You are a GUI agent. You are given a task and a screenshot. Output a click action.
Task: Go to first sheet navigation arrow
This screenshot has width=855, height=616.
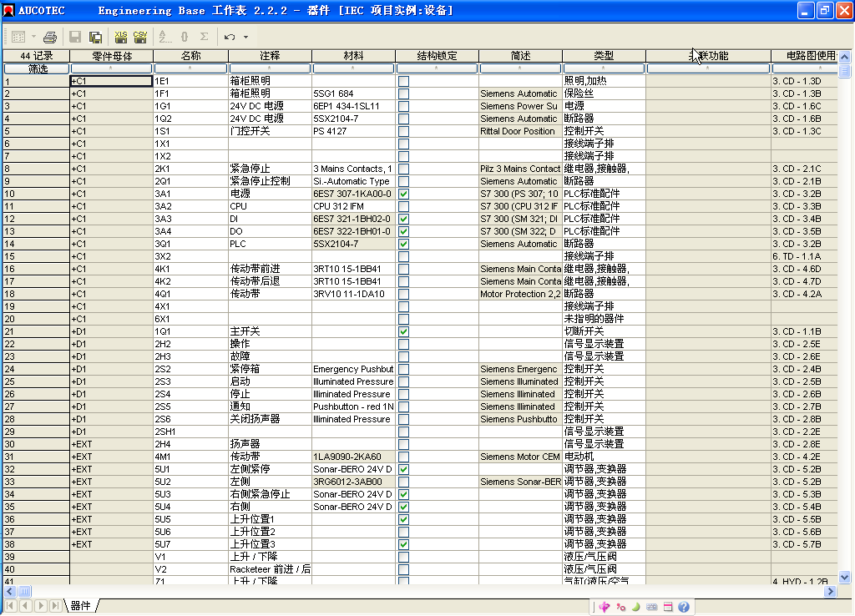[x=10, y=606]
